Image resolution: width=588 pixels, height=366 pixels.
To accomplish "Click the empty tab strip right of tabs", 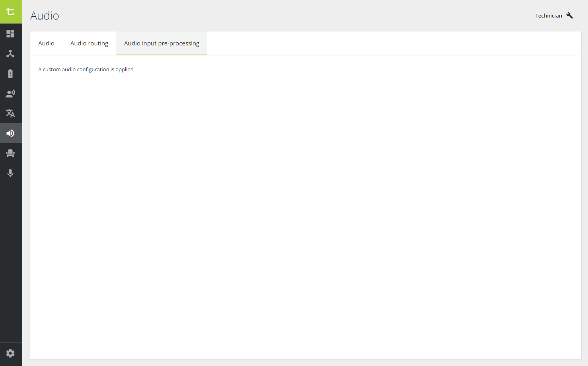I will [394, 43].
